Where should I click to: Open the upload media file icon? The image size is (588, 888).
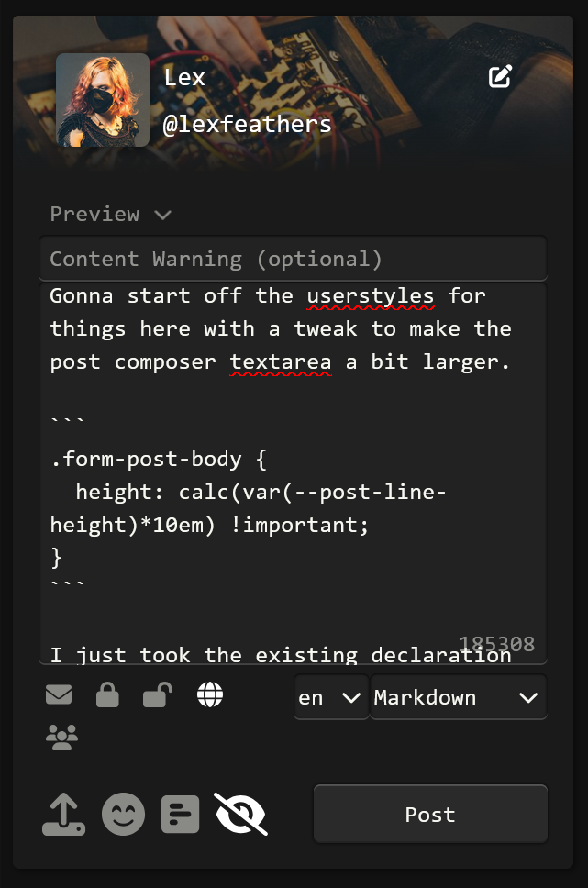64,814
